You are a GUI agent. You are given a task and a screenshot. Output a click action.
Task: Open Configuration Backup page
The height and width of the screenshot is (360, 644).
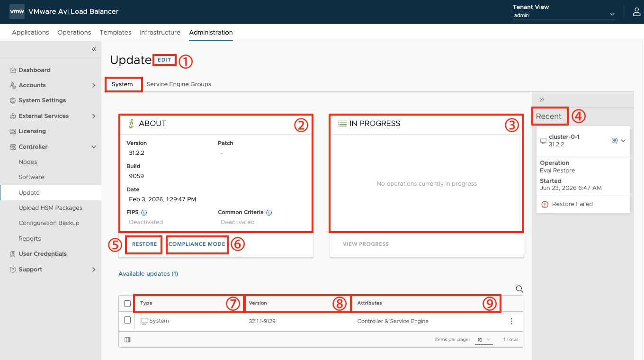pos(49,223)
